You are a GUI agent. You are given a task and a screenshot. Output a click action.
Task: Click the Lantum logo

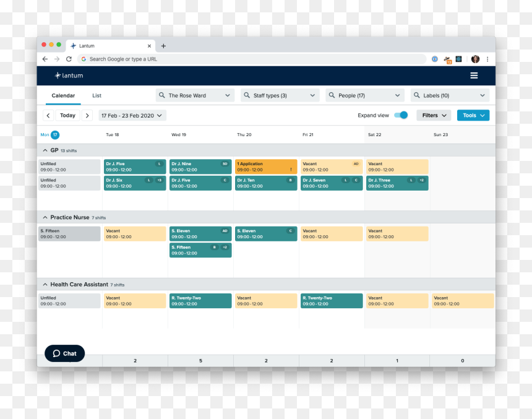click(x=69, y=76)
